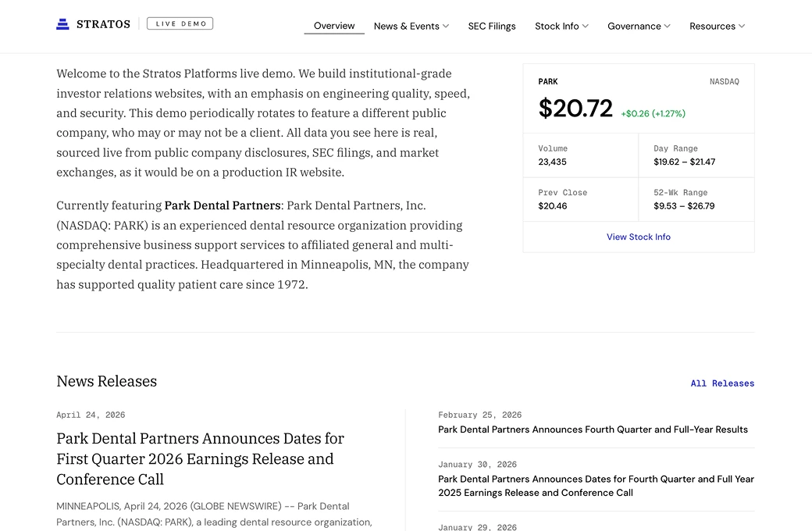
Task: Open the STRATOS home wordmark
Action: pyautogui.click(x=104, y=24)
